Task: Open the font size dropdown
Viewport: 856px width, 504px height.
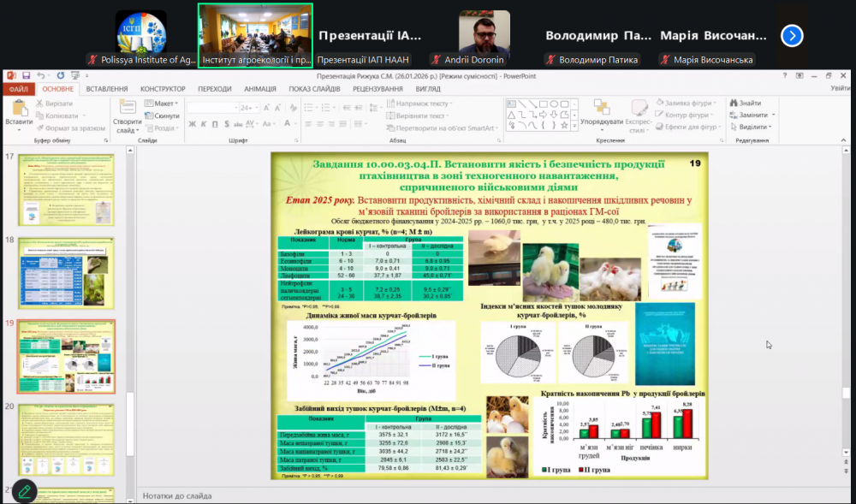Action: pos(255,108)
